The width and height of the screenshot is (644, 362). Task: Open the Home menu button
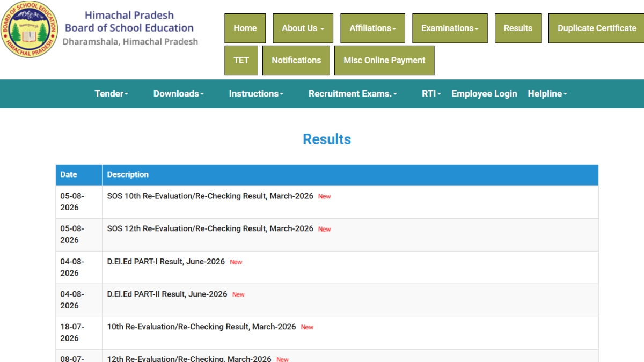(245, 28)
